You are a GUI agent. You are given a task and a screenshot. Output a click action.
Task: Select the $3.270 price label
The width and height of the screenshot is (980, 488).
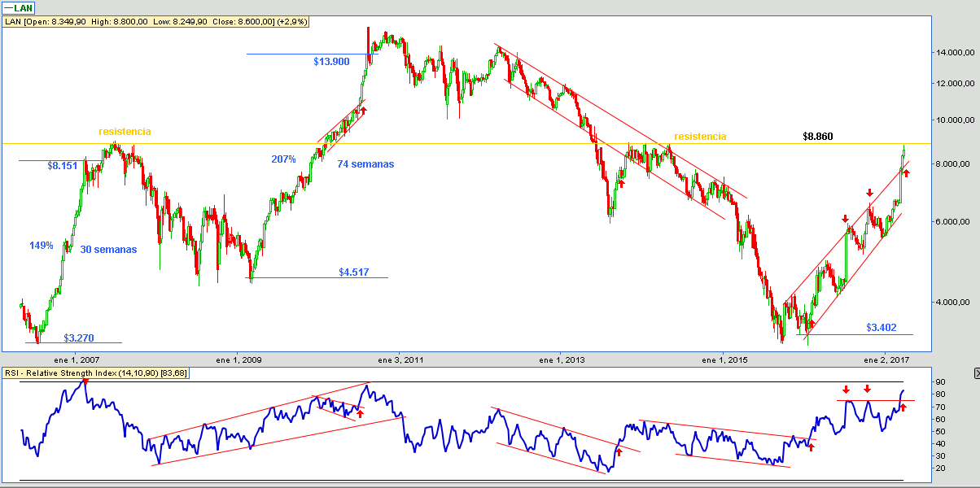tap(81, 337)
